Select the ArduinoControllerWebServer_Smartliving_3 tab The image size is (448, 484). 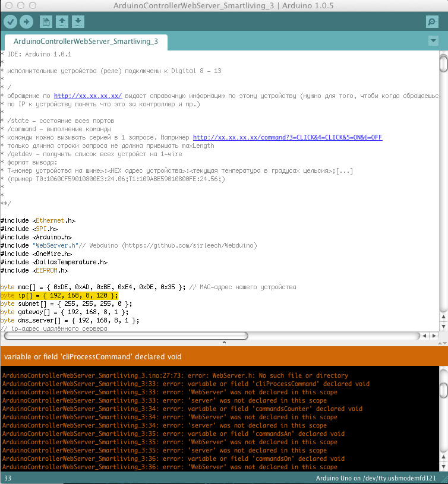[x=86, y=42]
